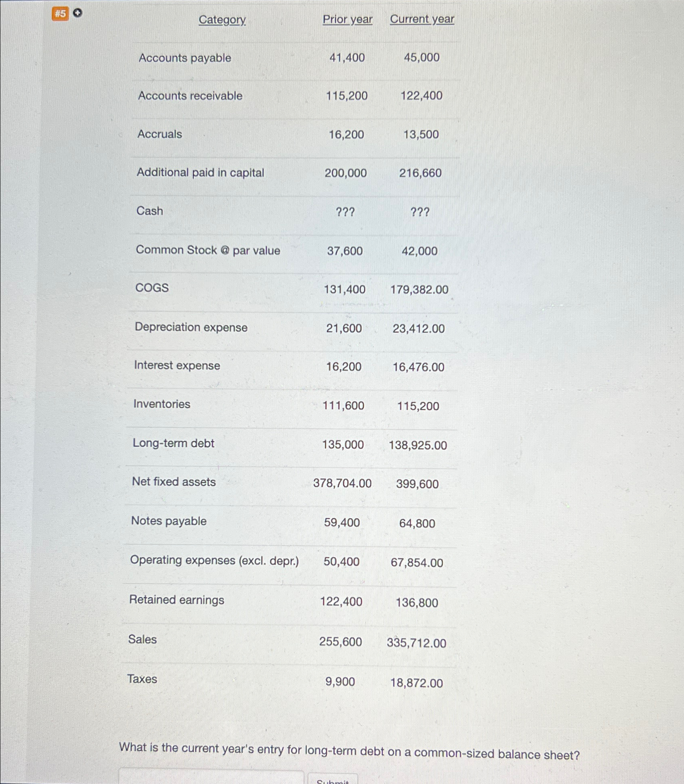This screenshot has height=784, width=684.
Task: Click the 138,925.00 long-term debt value
Action: click(x=418, y=445)
